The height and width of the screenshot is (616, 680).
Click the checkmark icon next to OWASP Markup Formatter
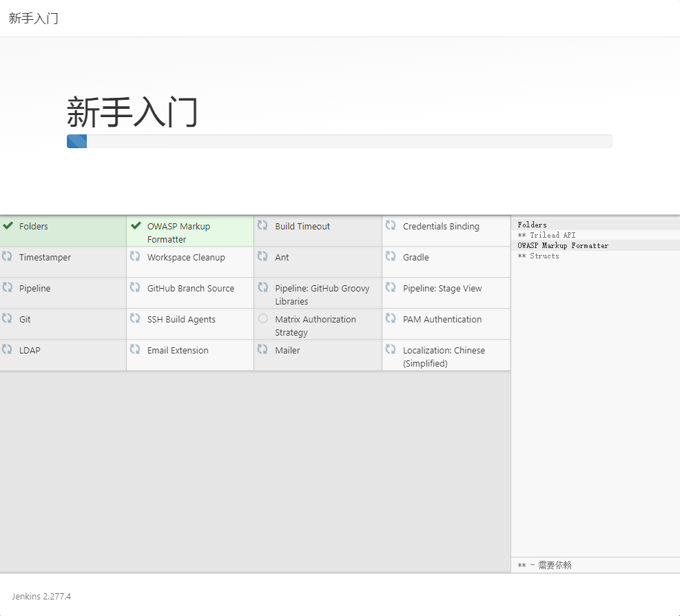(136, 226)
